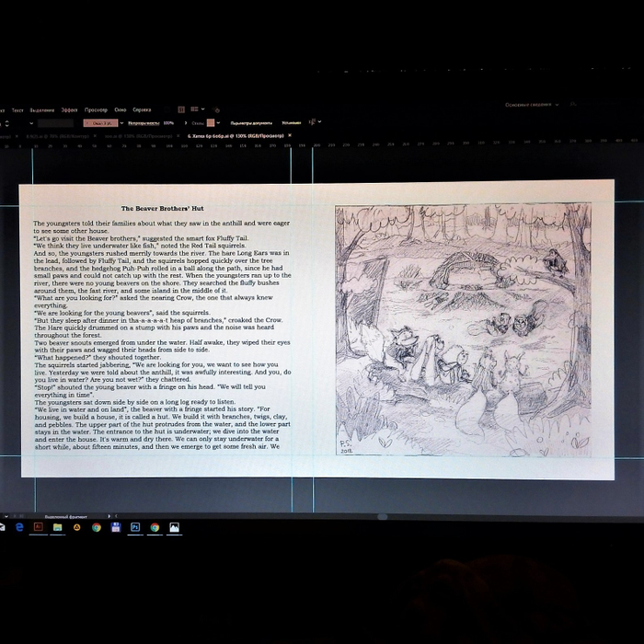644x644 pixels.
Task: Open the second Chrome icon in taskbar
Action: click(x=155, y=527)
